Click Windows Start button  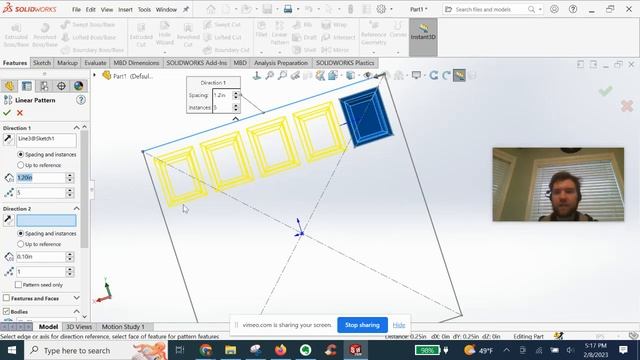[x=12, y=350]
